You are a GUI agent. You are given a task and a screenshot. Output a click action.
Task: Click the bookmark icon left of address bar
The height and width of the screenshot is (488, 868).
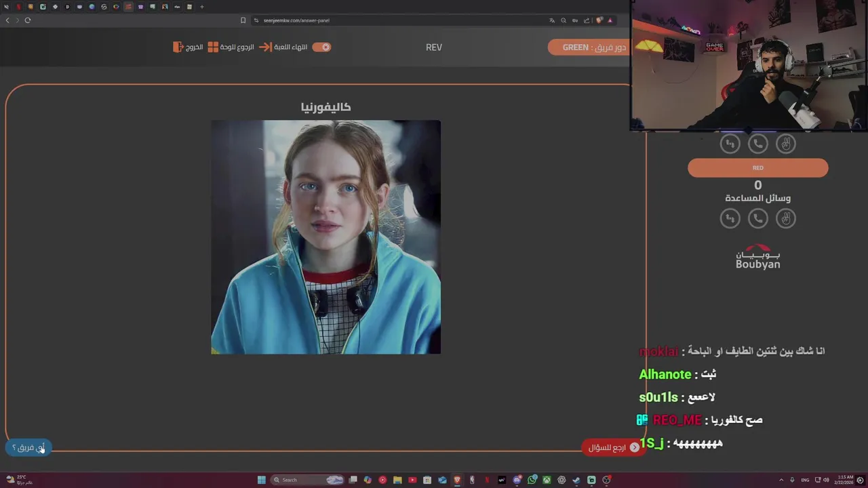click(243, 20)
